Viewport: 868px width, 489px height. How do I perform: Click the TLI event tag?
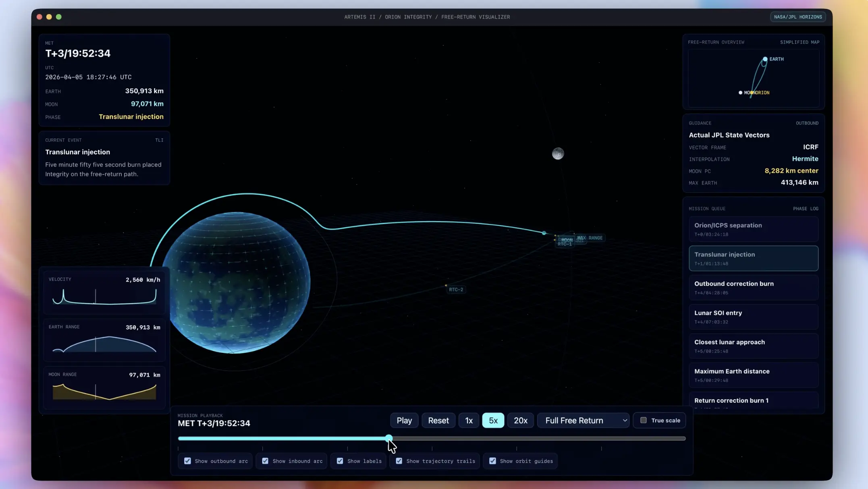159,140
